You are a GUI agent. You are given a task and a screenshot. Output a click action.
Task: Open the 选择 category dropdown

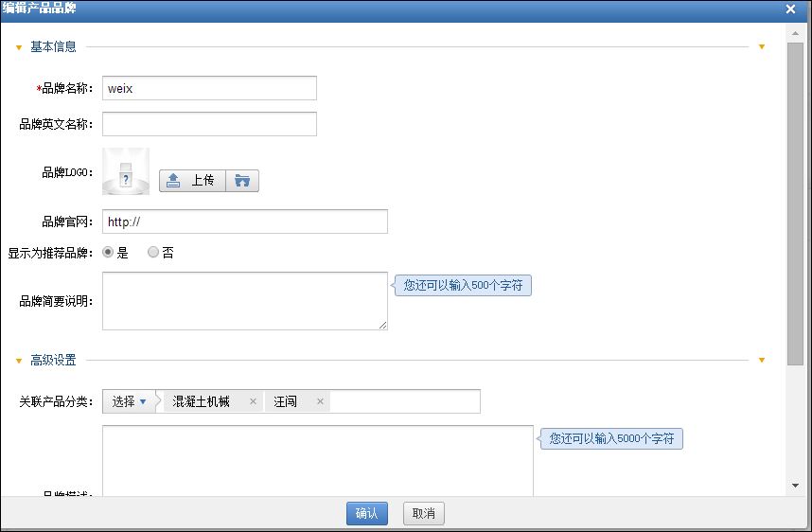click(130, 401)
